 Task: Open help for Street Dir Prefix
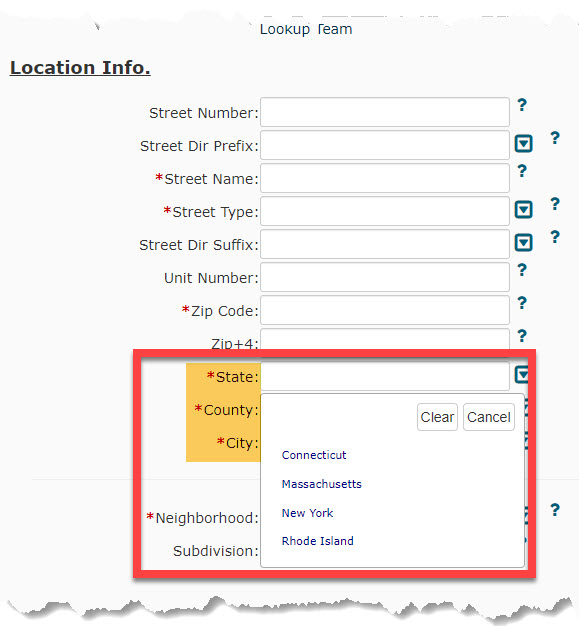pyautogui.click(x=555, y=138)
